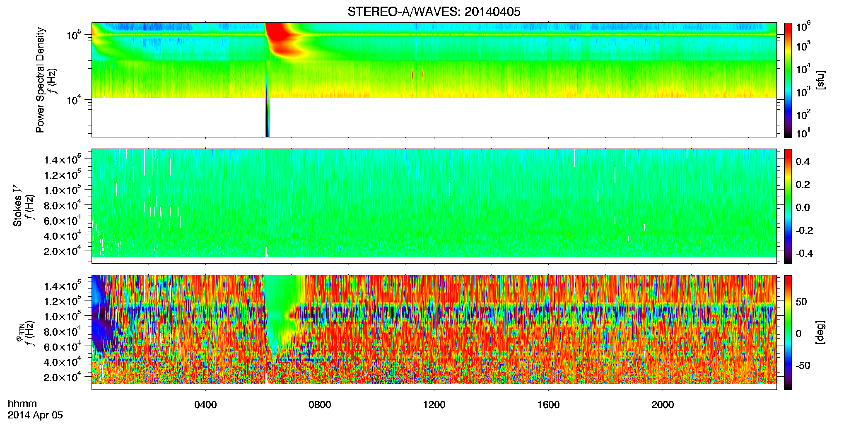This screenshot has height=447, width=868.
Task: Click the 10^6 tick on the sfu color bar
Action: 803,27
